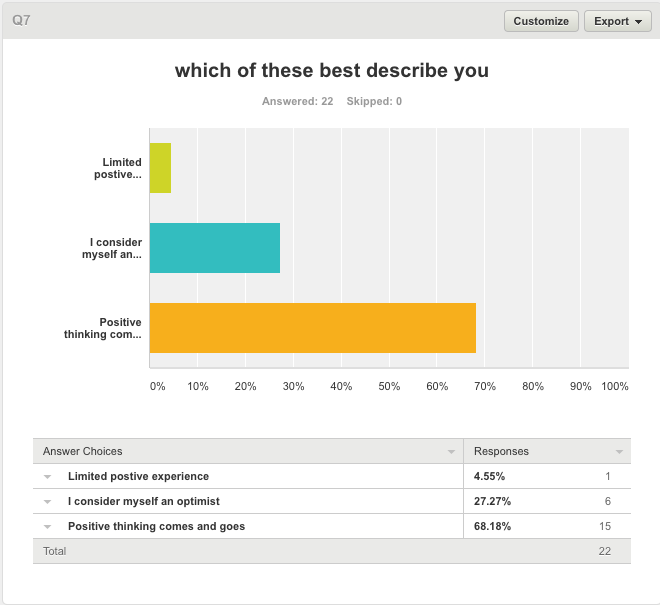Click the Q7 question label
The width and height of the screenshot is (660, 605).
(x=21, y=20)
